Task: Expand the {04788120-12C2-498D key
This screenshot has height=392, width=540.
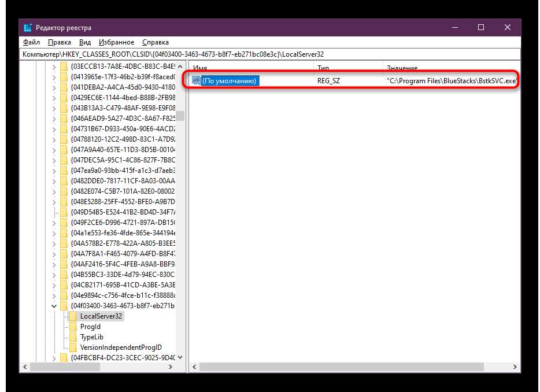Action: (x=54, y=139)
